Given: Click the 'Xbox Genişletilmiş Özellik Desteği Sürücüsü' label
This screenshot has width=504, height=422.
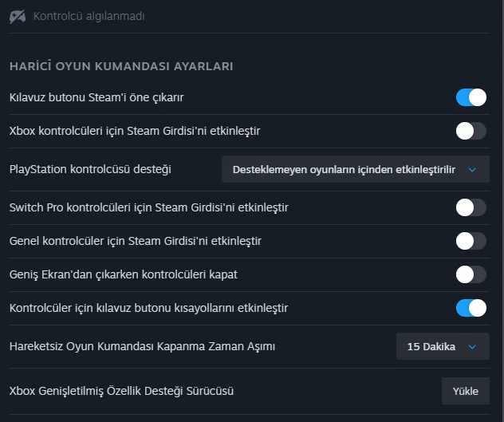Looking at the screenshot, I should [x=121, y=391].
